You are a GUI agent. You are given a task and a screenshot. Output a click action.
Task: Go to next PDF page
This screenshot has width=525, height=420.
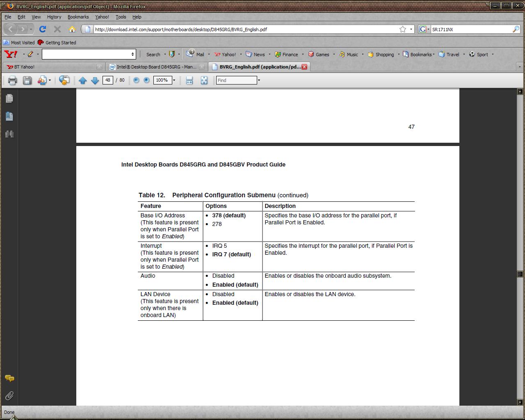(x=95, y=80)
